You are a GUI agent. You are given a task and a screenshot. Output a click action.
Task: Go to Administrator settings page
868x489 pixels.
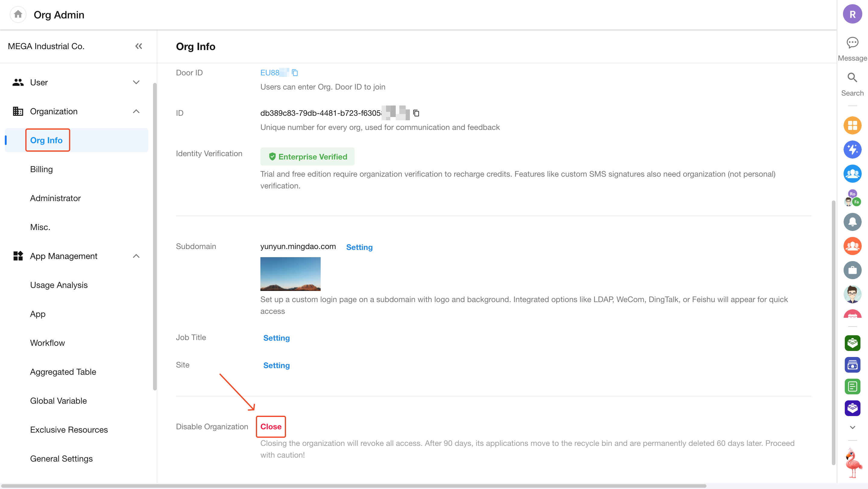[x=55, y=198]
